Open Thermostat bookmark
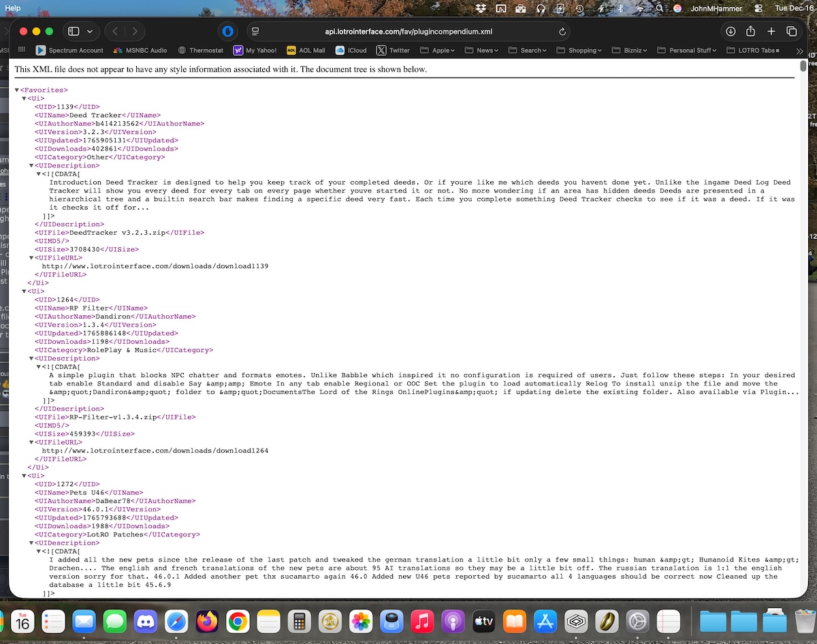Screen dimensions: 817x644 pos(200,50)
